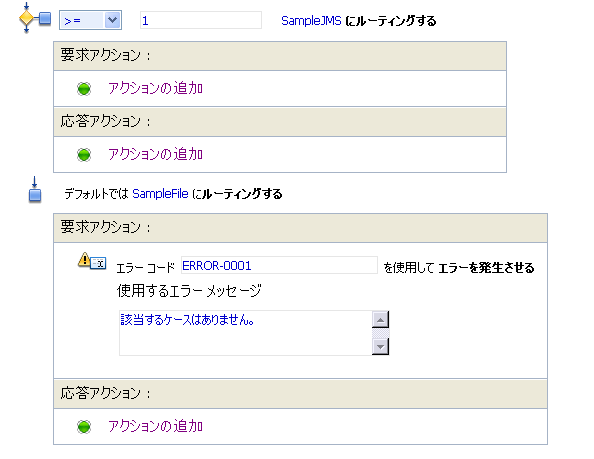Add action under SampleJMS request actions
Image resolution: width=594 pixels, height=459 pixels.
point(155,88)
